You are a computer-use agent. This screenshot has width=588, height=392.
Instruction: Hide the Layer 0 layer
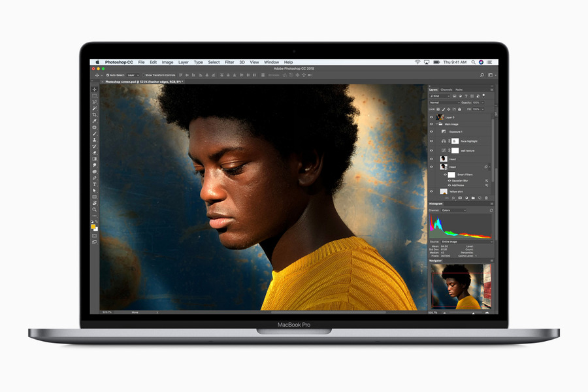[x=431, y=118]
